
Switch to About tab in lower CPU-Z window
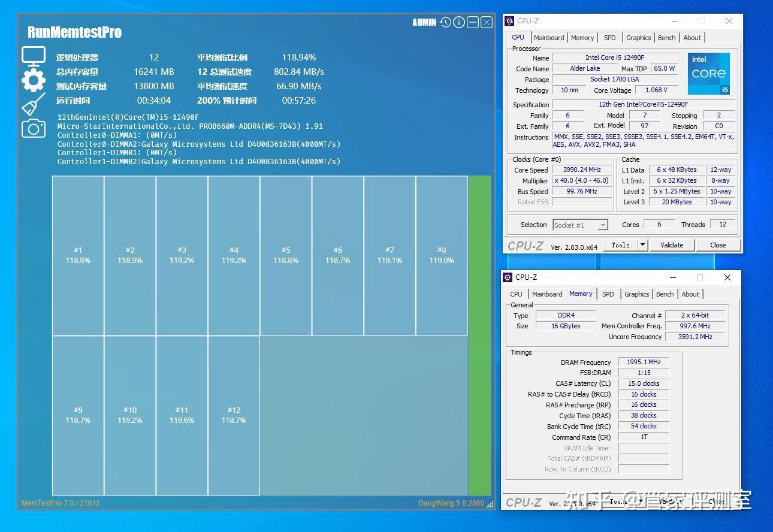(690, 294)
